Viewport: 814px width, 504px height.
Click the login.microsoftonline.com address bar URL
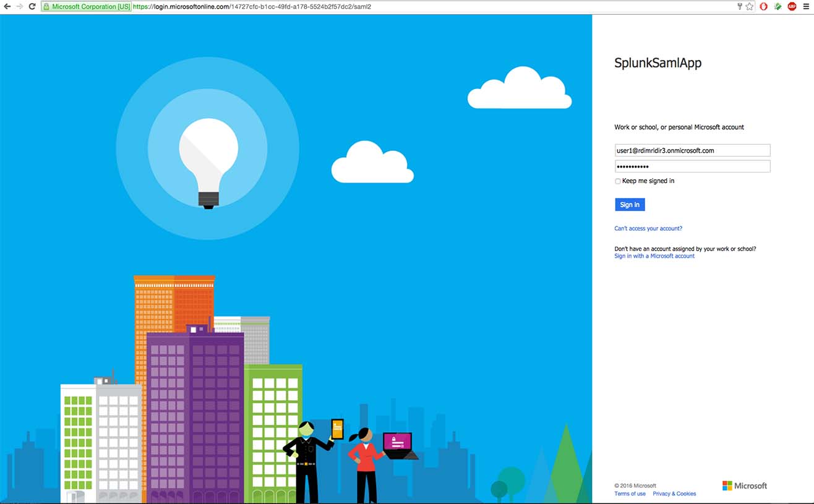(252, 7)
